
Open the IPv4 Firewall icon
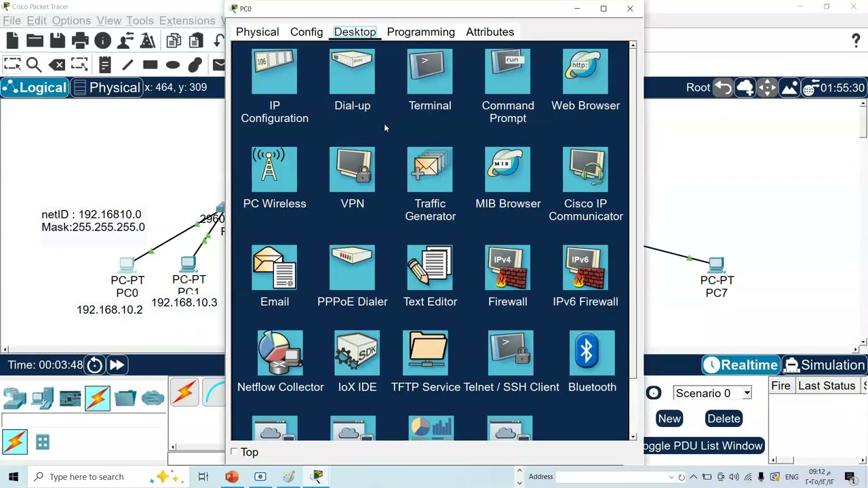pyautogui.click(x=508, y=268)
